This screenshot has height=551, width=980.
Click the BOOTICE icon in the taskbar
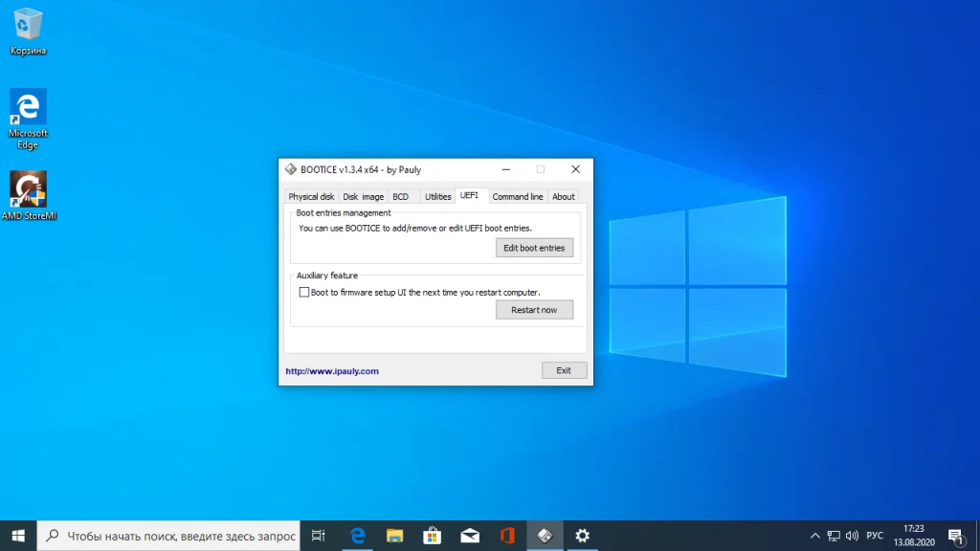544,536
